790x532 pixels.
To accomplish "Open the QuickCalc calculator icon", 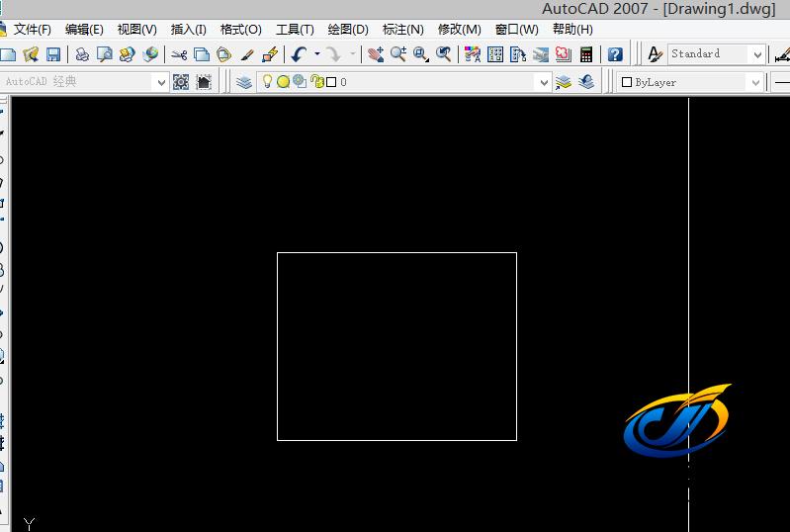I will click(x=587, y=54).
